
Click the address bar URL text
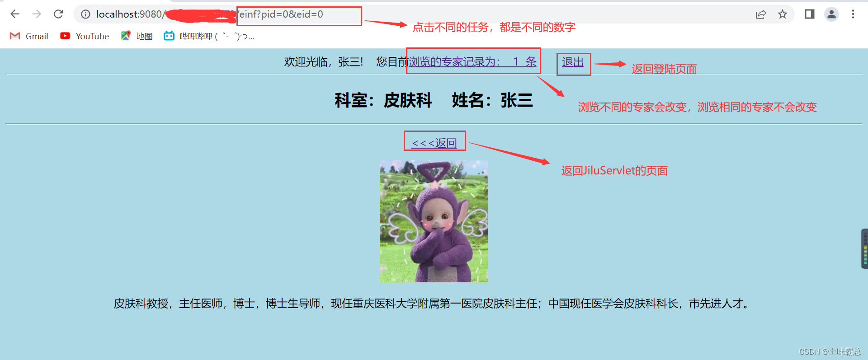(210, 14)
